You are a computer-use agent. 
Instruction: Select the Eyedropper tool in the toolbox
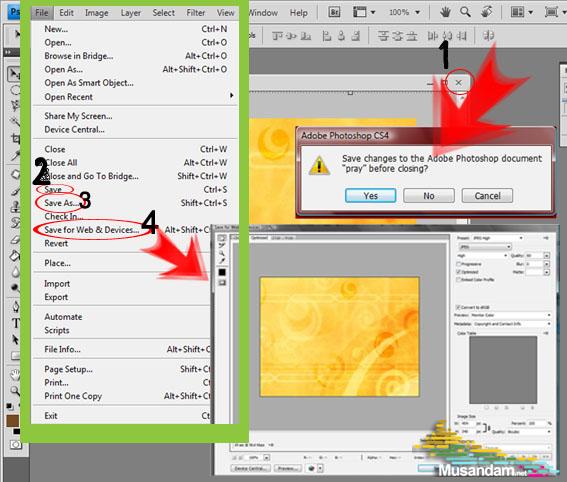[15, 156]
